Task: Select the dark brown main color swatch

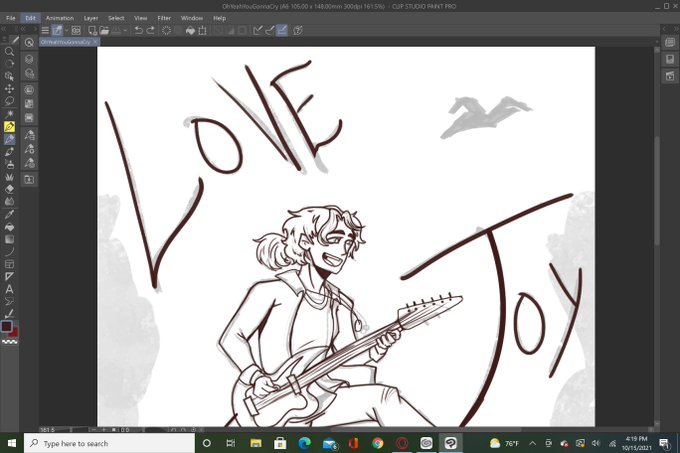Action: point(7,326)
